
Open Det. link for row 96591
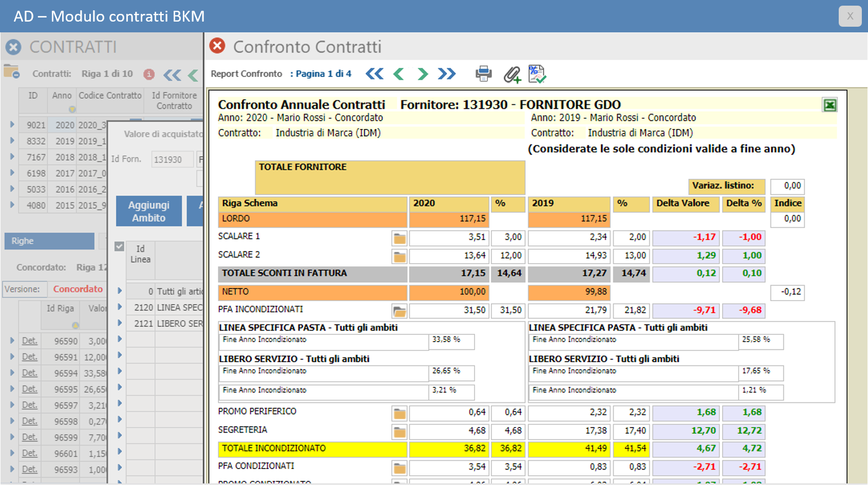pos(30,357)
